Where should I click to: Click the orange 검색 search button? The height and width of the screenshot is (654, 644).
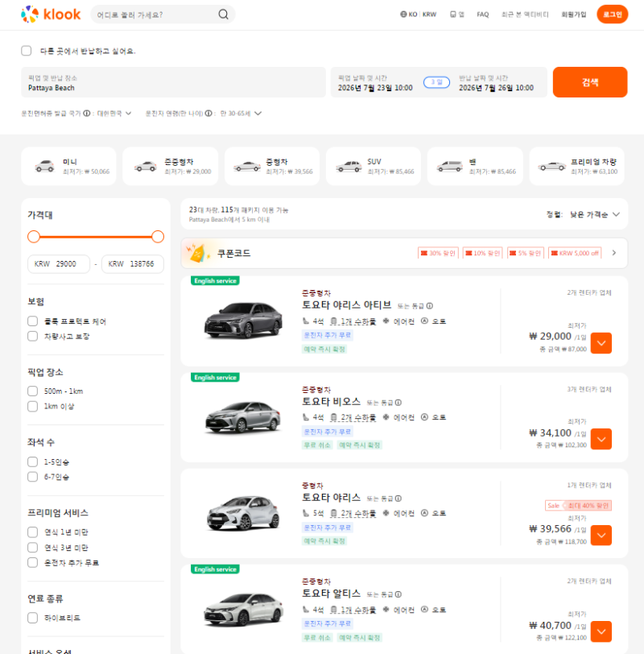pos(590,82)
